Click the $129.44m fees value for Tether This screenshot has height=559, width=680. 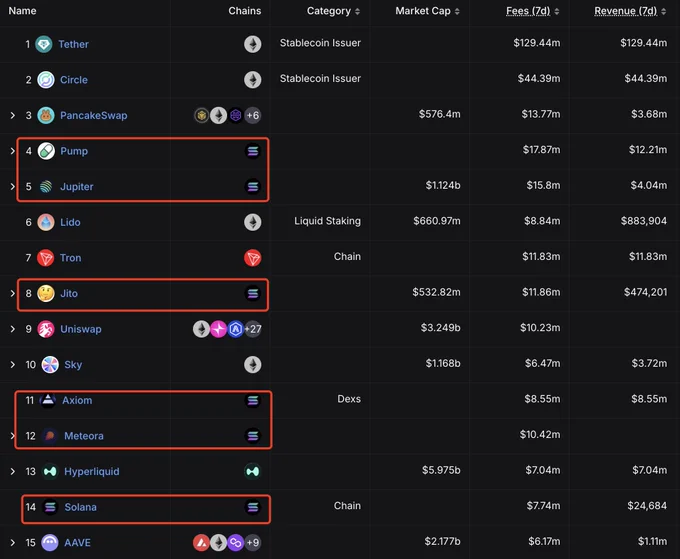[x=536, y=43]
